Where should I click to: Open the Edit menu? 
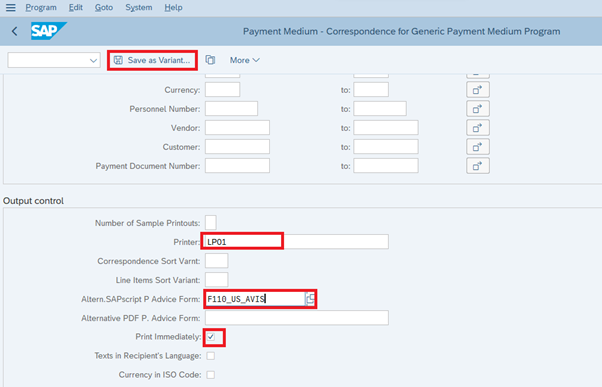(76, 8)
